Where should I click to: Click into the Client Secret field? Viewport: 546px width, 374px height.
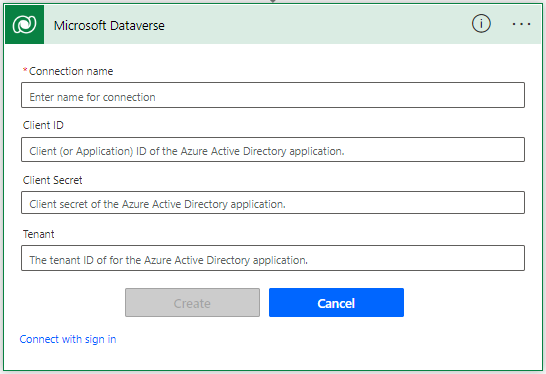pyautogui.click(x=273, y=202)
